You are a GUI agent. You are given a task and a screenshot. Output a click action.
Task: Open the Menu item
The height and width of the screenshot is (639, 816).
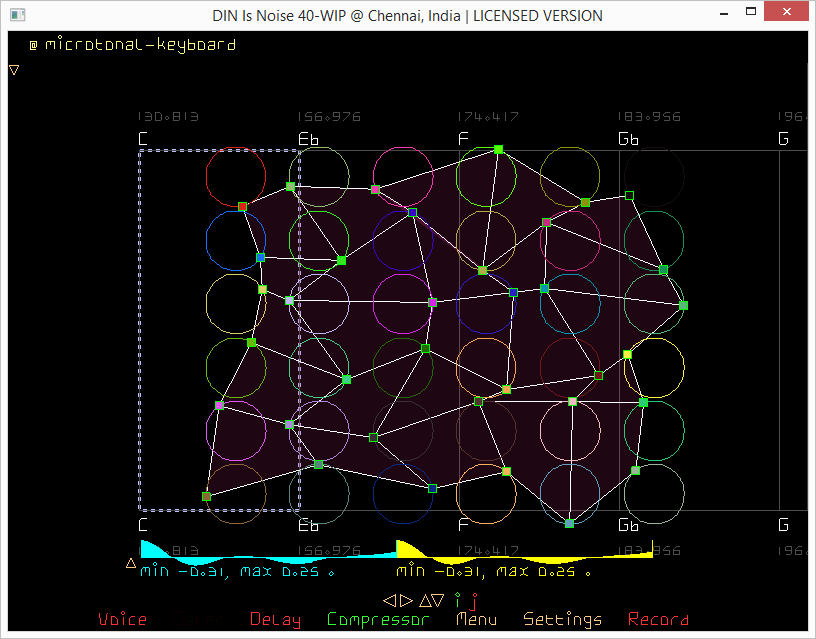(476, 620)
